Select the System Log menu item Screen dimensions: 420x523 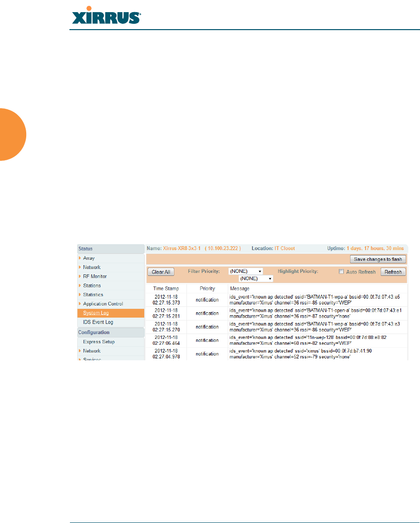click(x=111, y=313)
